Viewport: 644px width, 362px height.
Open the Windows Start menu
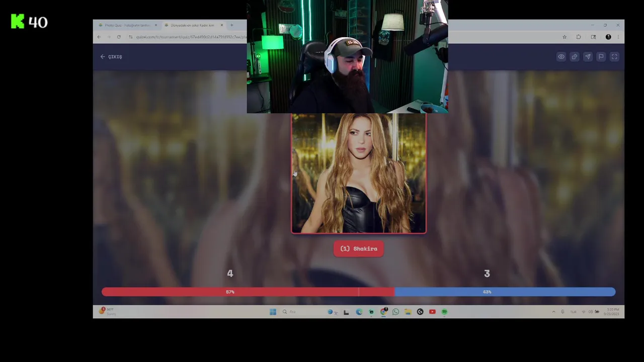pos(273,312)
